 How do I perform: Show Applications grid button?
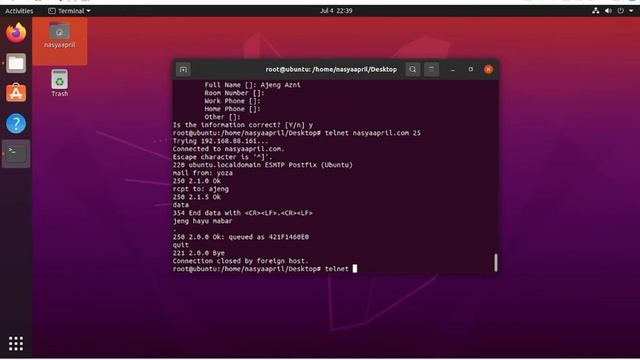coord(16,344)
